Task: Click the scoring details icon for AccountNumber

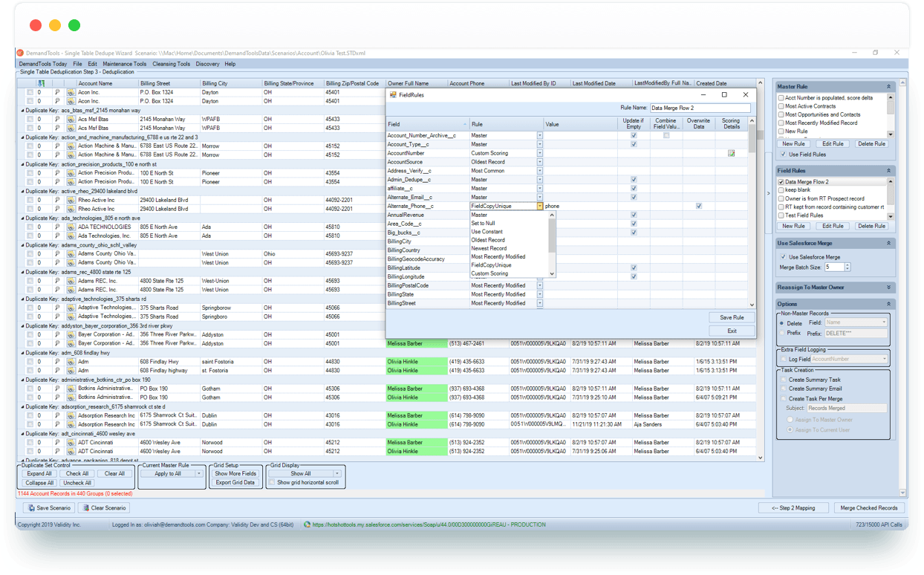Action: click(x=731, y=153)
